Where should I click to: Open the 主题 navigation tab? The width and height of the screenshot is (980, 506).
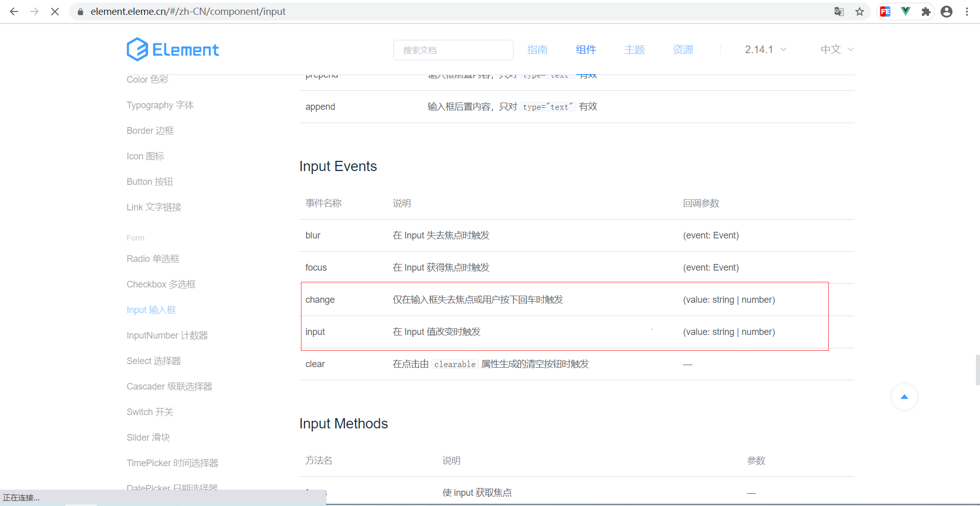tap(634, 50)
